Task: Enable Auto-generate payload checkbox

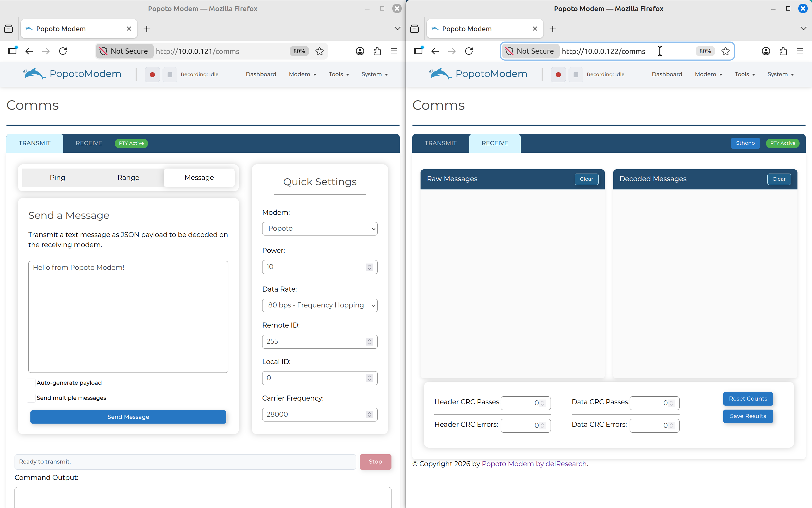Action: pyautogui.click(x=31, y=383)
